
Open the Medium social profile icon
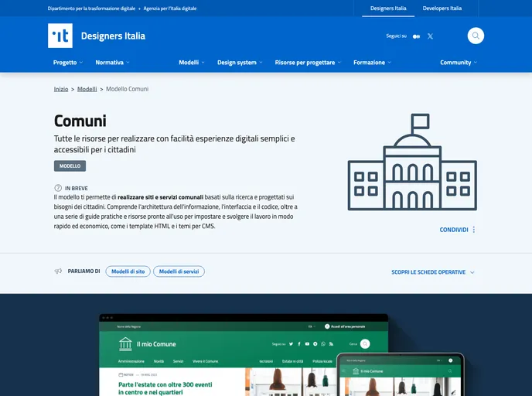[417, 36]
